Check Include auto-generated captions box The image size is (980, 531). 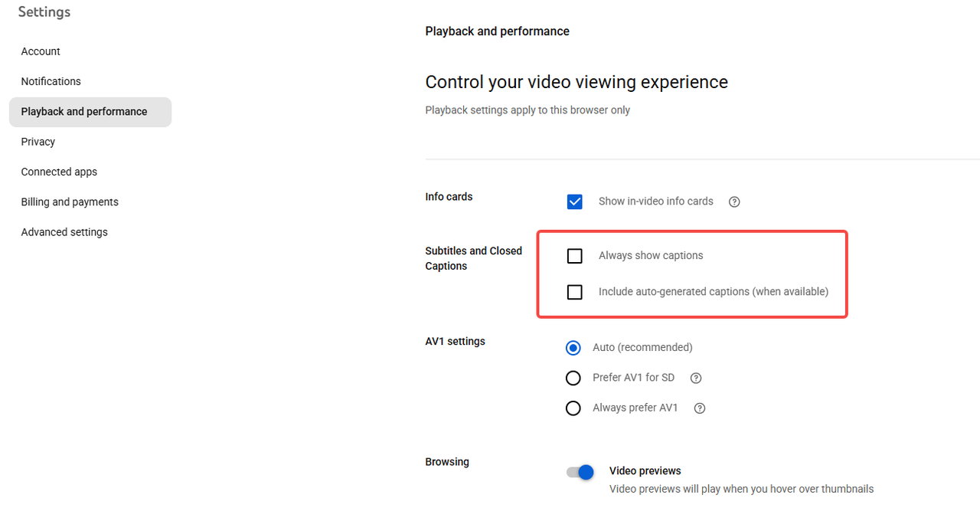click(575, 292)
